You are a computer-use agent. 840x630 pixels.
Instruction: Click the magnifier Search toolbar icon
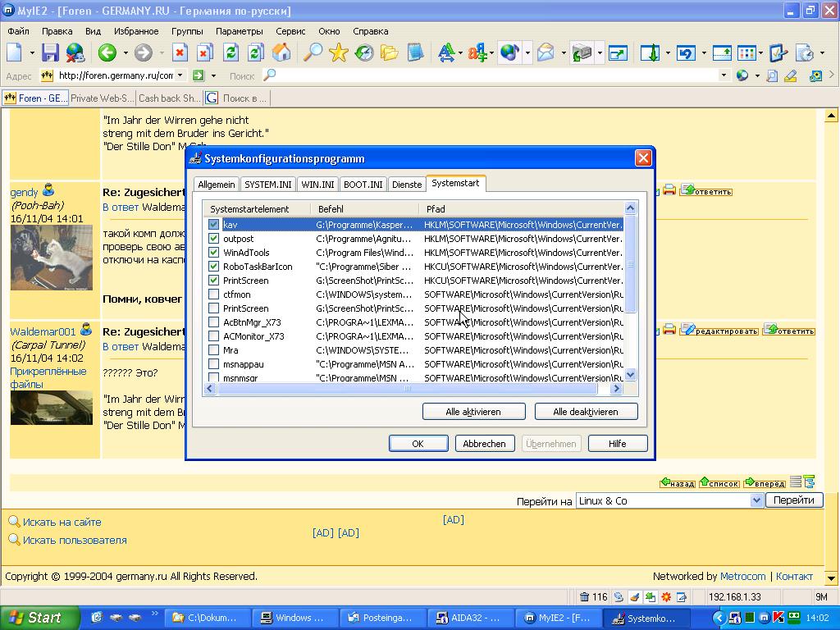(313, 52)
